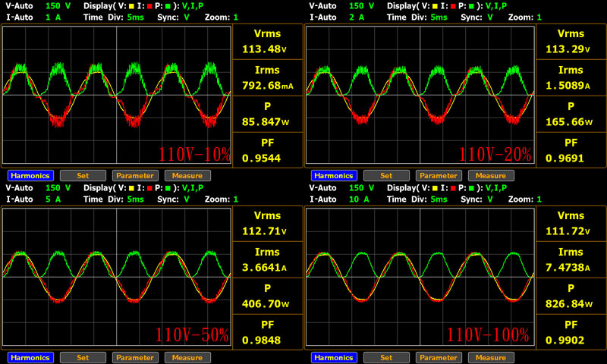Select the PF value 0.9544
Image resolution: width=607 pixels, height=364 pixels.
tap(261, 158)
